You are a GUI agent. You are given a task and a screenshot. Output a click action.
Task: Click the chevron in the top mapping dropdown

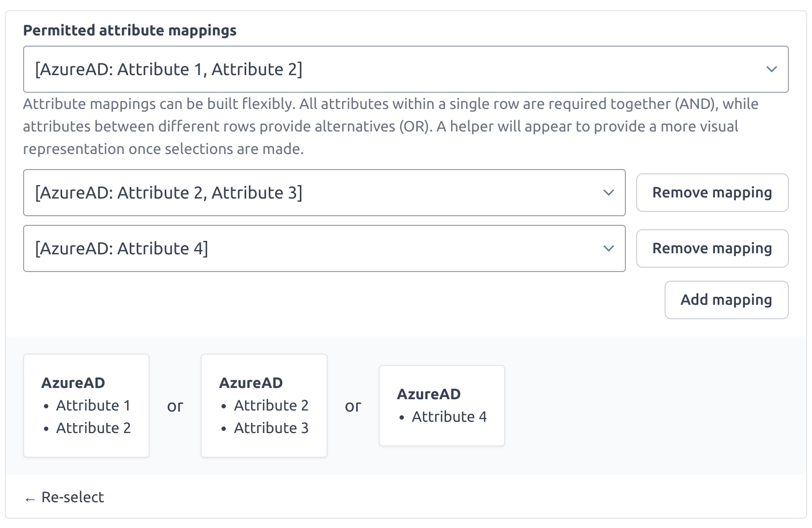pos(771,69)
